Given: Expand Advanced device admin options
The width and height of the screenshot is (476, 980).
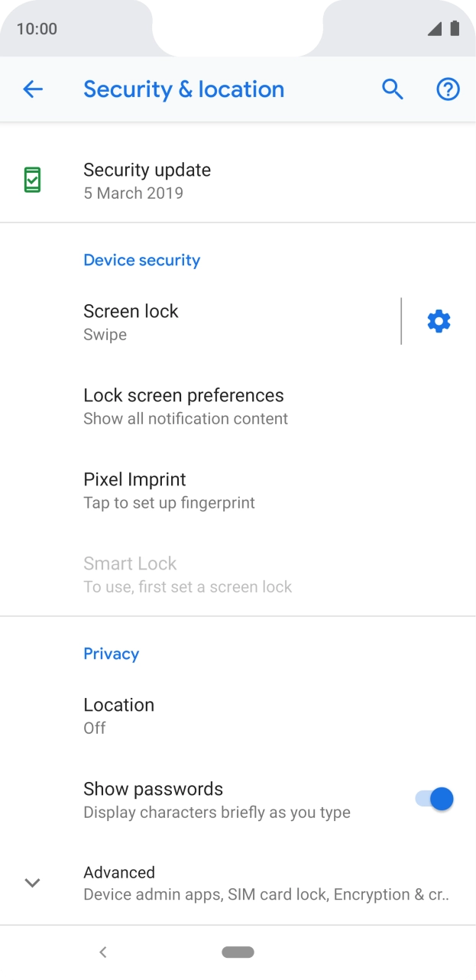Looking at the screenshot, I should [x=265, y=884].
